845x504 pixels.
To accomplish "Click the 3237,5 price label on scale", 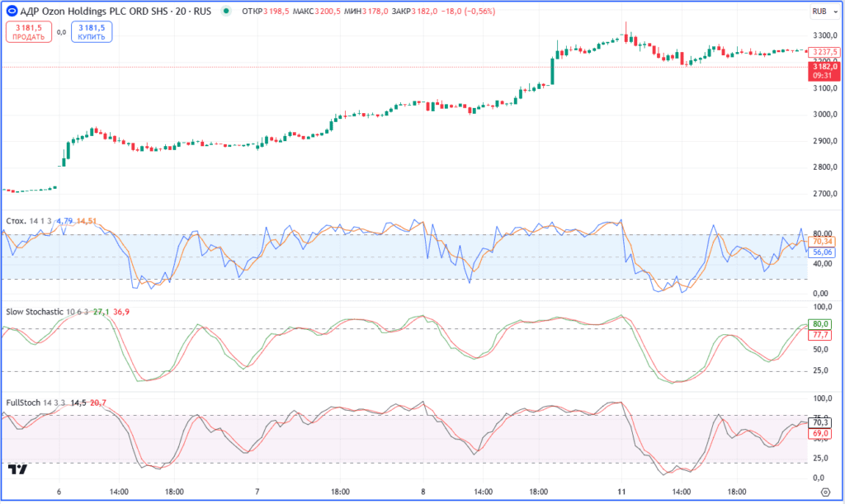I will click(824, 52).
